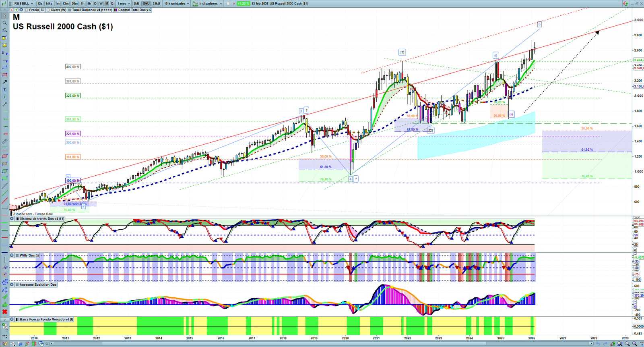Click the 400,00 % Fibonacci level label
Image resolution: width=644 pixels, height=347 pixels.
[73, 67]
